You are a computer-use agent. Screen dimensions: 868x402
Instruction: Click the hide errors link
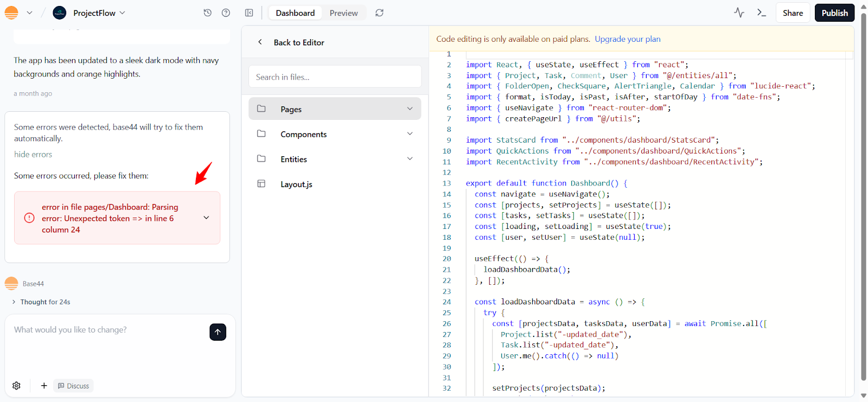33,155
